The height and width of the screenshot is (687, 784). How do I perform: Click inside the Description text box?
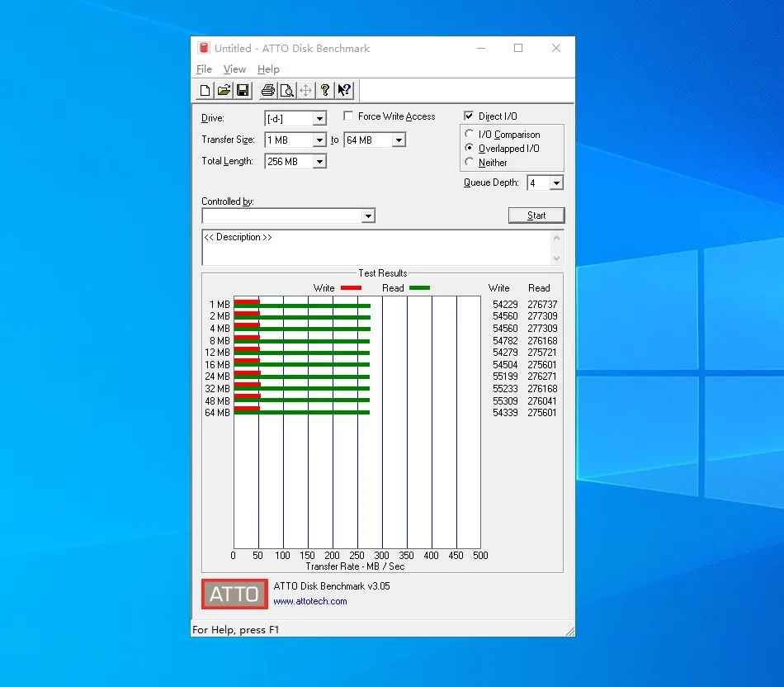tap(377, 248)
